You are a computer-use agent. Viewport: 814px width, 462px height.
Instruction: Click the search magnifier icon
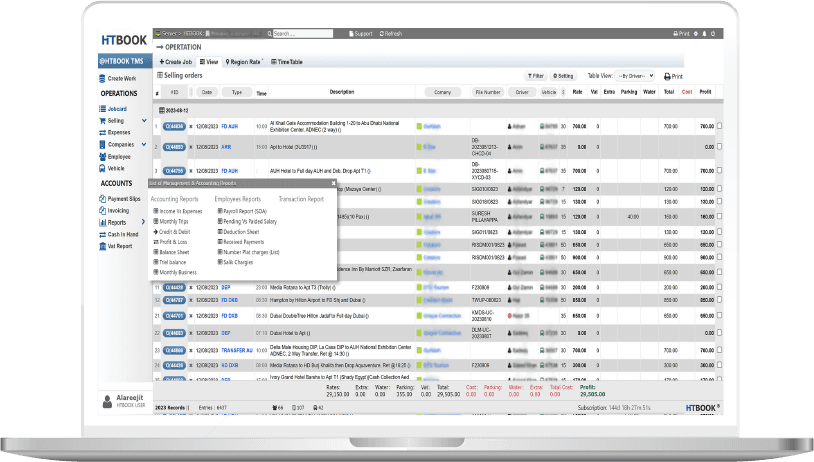point(270,34)
